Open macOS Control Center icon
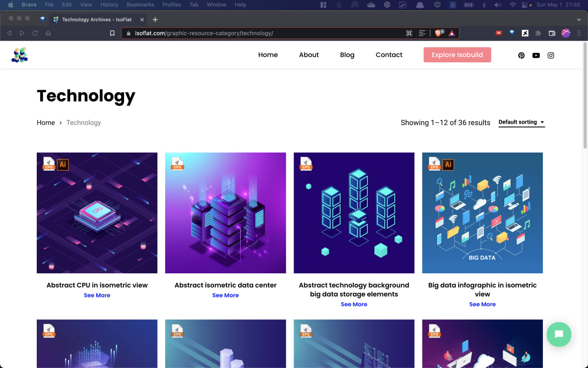This screenshot has height=368, width=588. click(525, 5)
